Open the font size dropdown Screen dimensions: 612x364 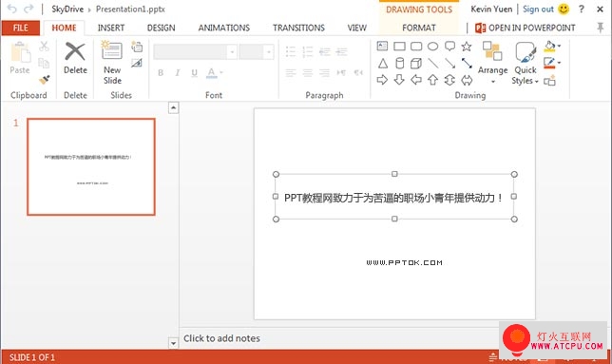click(269, 51)
